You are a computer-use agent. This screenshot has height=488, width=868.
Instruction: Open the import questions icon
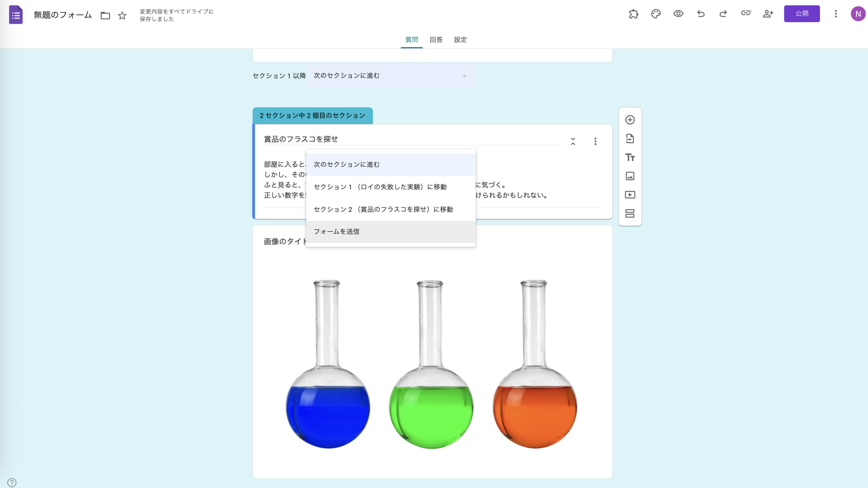(630, 138)
